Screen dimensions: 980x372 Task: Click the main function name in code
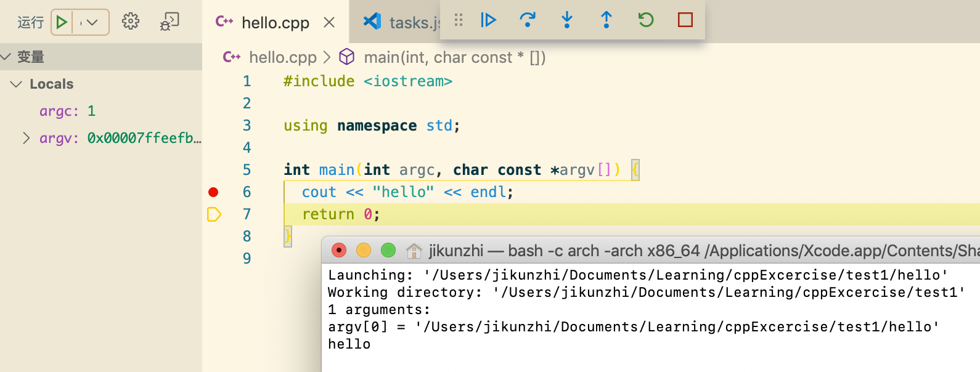click(x=337, y=170)
